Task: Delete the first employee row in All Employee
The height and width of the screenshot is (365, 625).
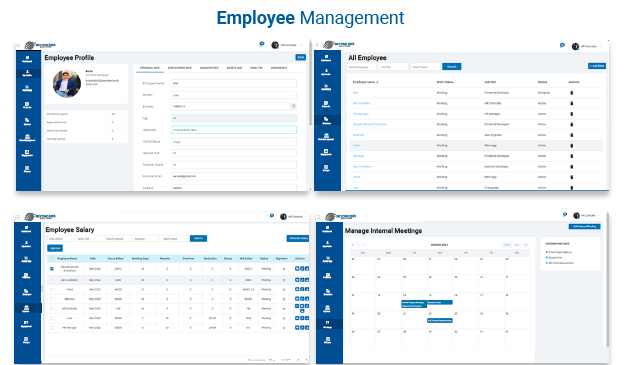Action: [x=572, y=93]
